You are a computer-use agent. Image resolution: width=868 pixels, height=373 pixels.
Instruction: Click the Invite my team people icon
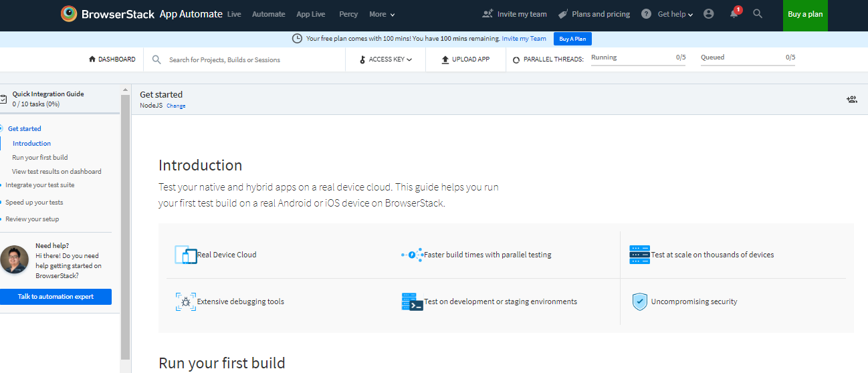487,14
